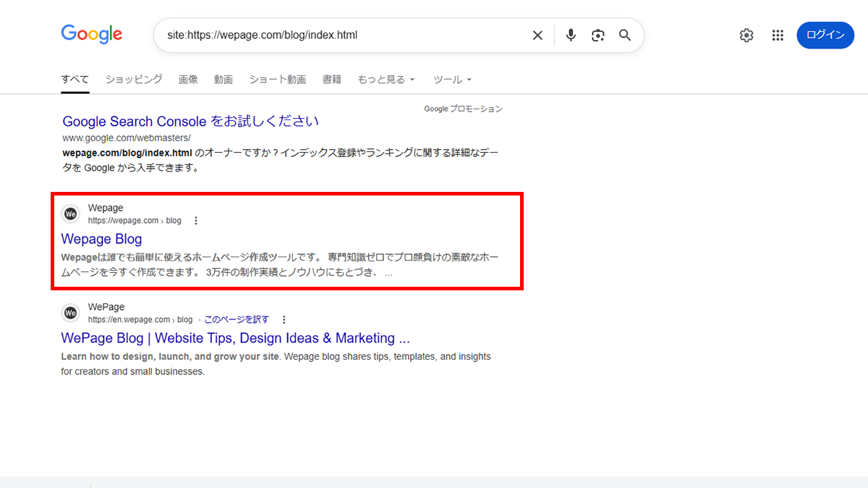Click the Wepageは誰でも簡単に使える snippet text
868x488 pixels.
280,265
